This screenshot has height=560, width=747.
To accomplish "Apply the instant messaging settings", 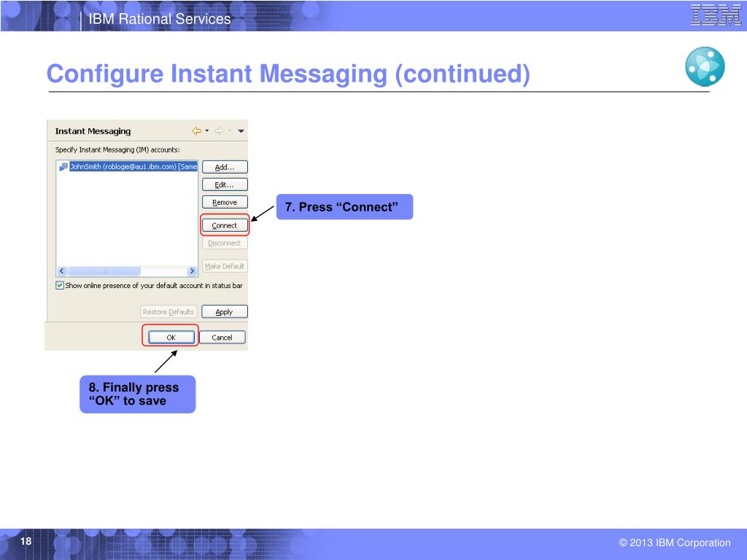I will pyautogui.click(x=225, y=312).
